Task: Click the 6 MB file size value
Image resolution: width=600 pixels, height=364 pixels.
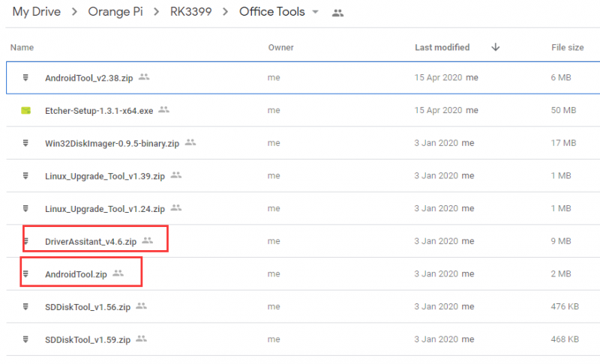Action: pyautogui.click(x=561, y=78)
